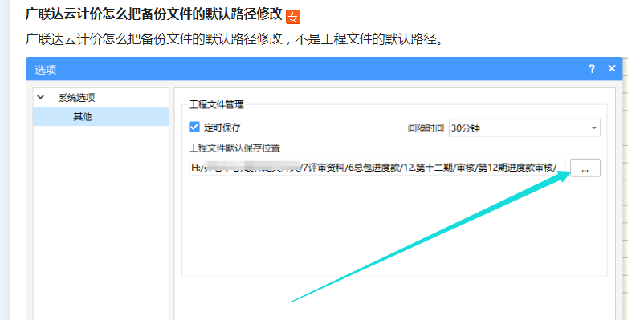Click the 系统选项 label

(77, 98)
